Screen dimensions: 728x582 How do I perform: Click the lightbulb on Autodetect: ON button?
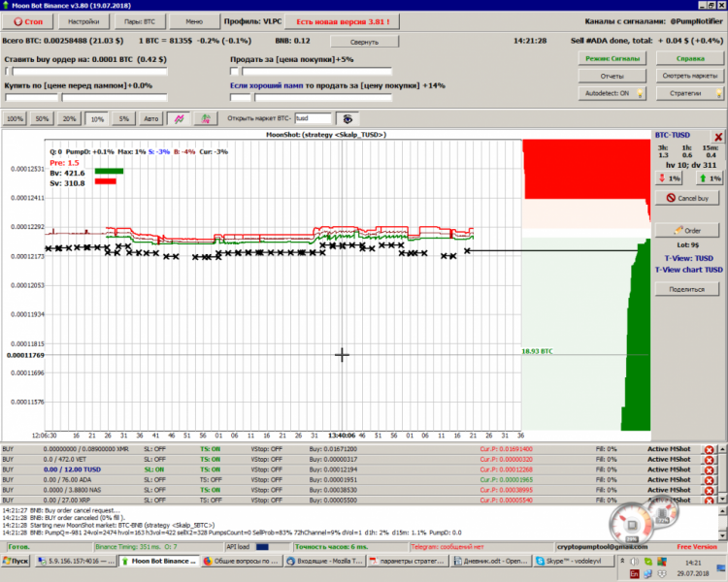coord(640,93)
